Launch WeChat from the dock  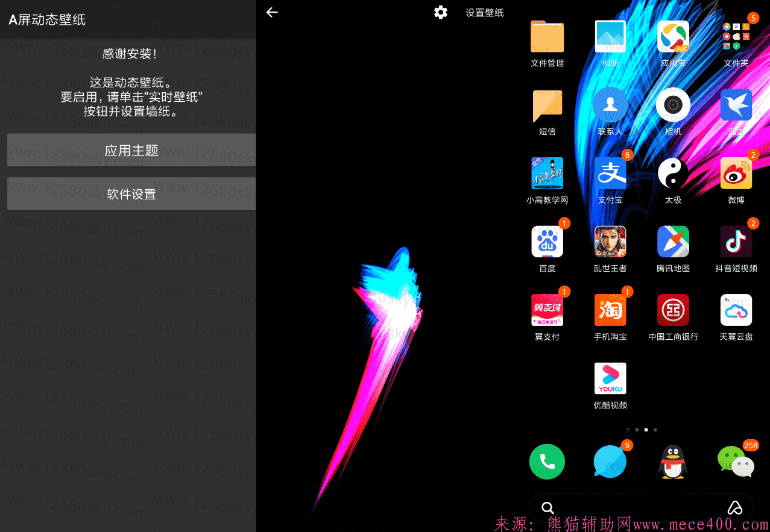pyautogui.click(x=736, y=461)
